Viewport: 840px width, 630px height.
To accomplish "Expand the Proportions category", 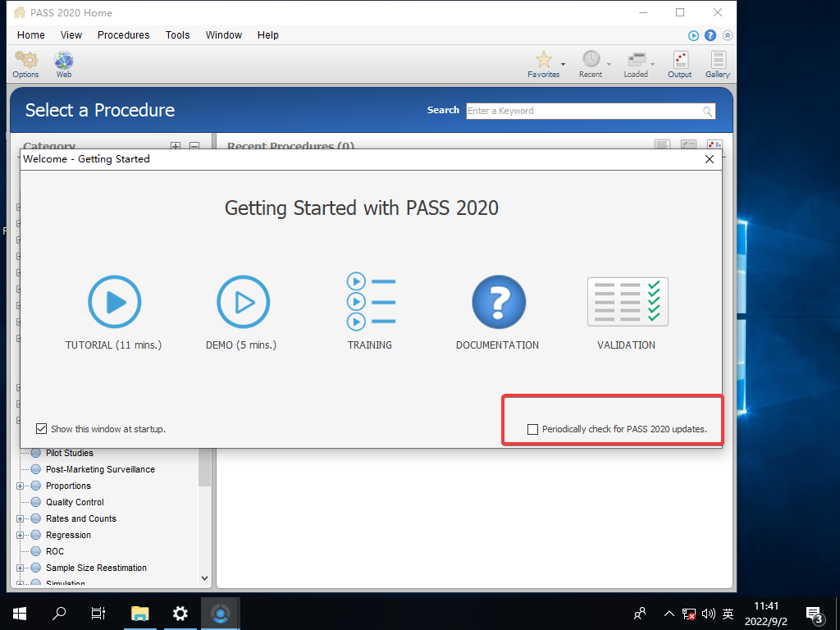I will coord(20,486).
